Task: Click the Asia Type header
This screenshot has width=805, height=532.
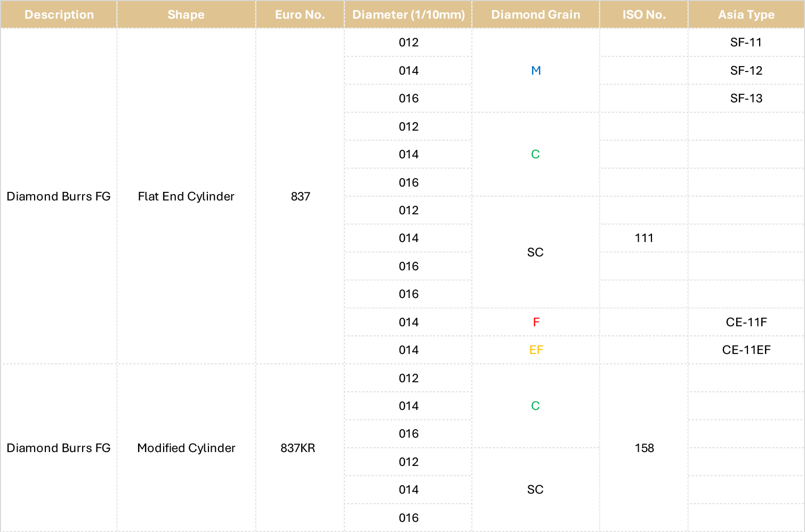Action: [x=746, y=14]
